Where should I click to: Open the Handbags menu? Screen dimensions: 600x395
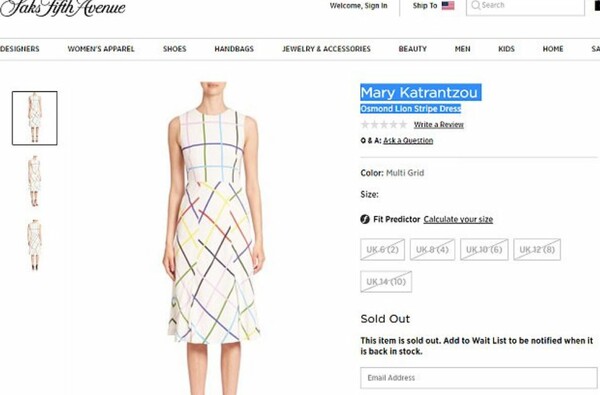click(234, 49)
